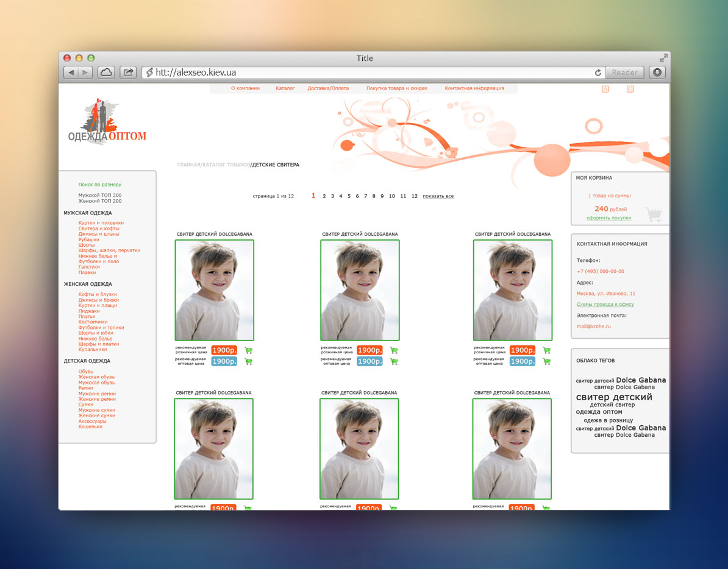Select Кофты и блузки in women's clothing
The height and width of the screenshot is (569, 728).
point(98,294)
